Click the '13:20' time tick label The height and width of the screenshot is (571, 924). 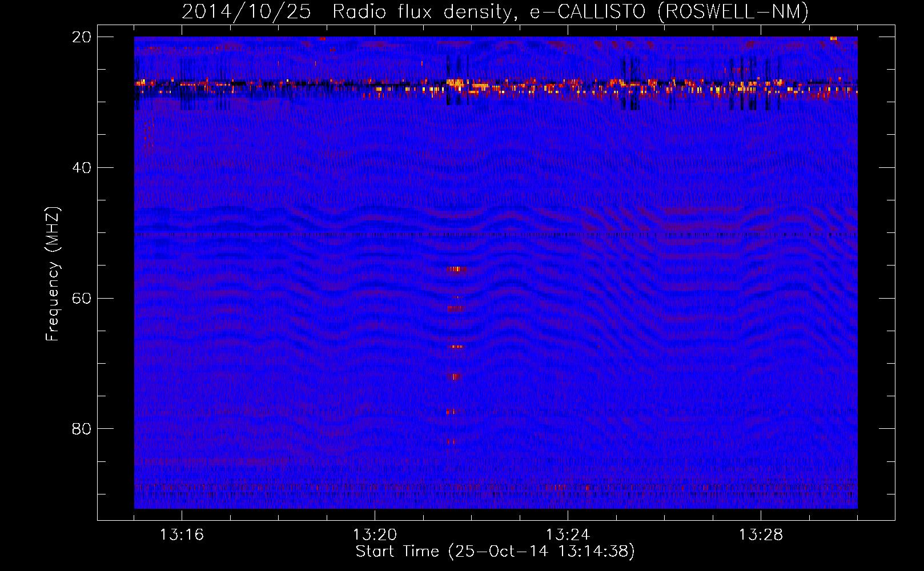[375, 534]
